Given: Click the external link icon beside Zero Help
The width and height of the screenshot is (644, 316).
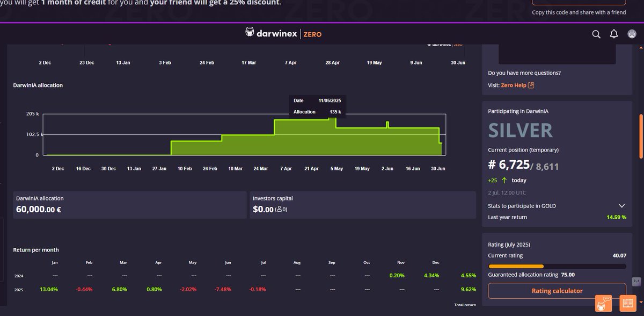Looking at the screenshot, I should click(531, 85).
